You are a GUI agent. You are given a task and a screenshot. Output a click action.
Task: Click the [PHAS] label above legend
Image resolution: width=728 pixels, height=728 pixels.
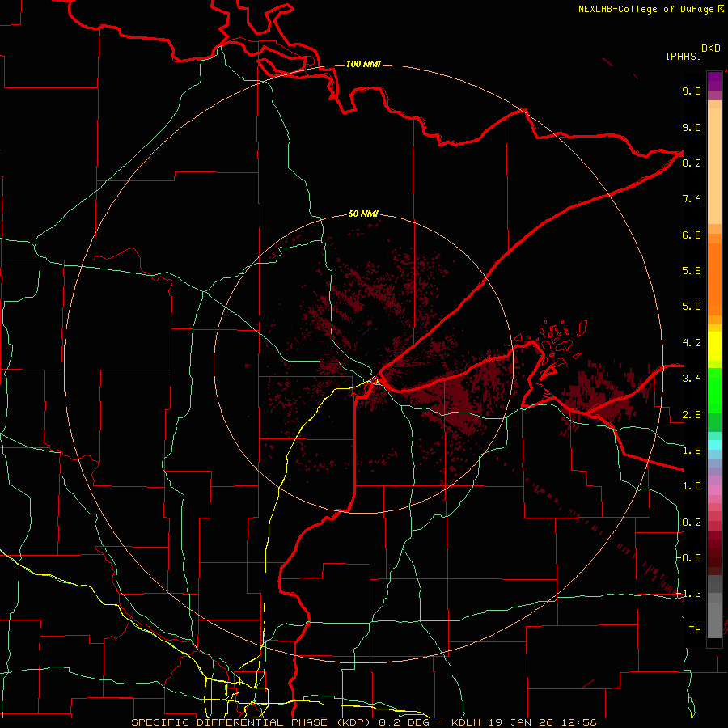[684, 56]
